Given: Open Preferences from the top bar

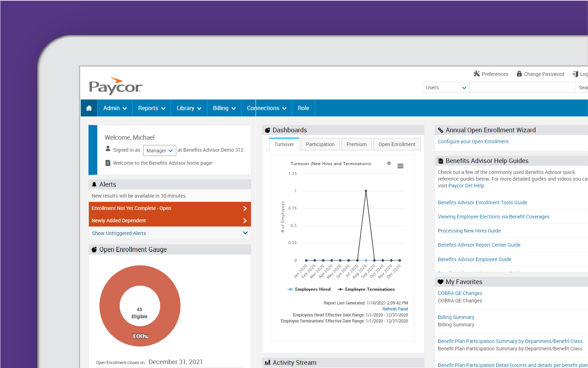Looking at the screenshot, I should coord(491,74).
